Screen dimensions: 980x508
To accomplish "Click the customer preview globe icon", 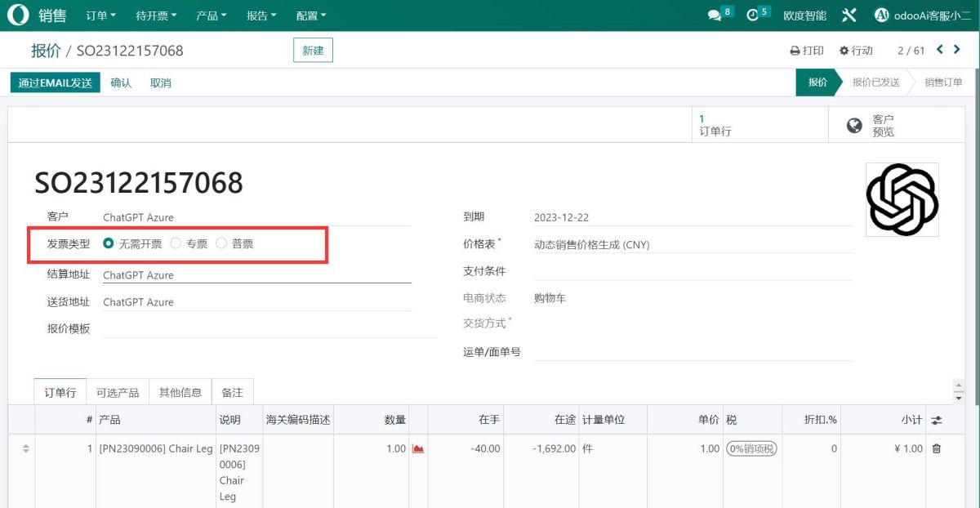I will [x=855, y=125].
